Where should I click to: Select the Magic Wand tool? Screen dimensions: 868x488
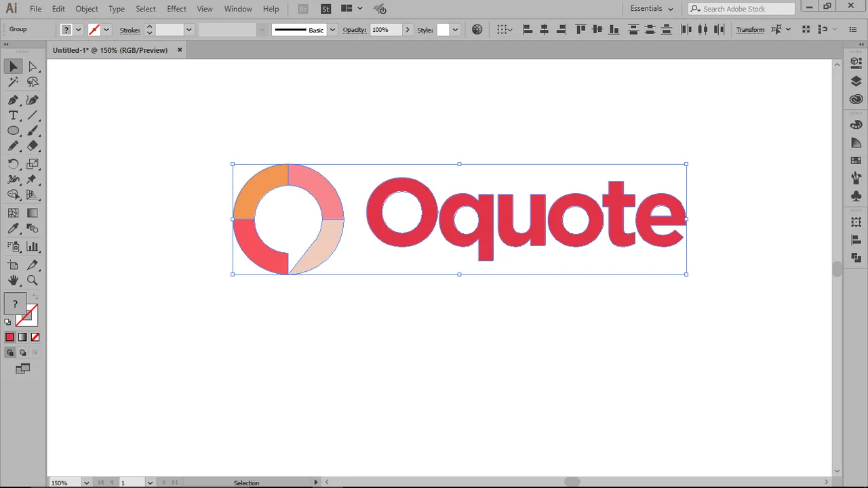[14, 82]
